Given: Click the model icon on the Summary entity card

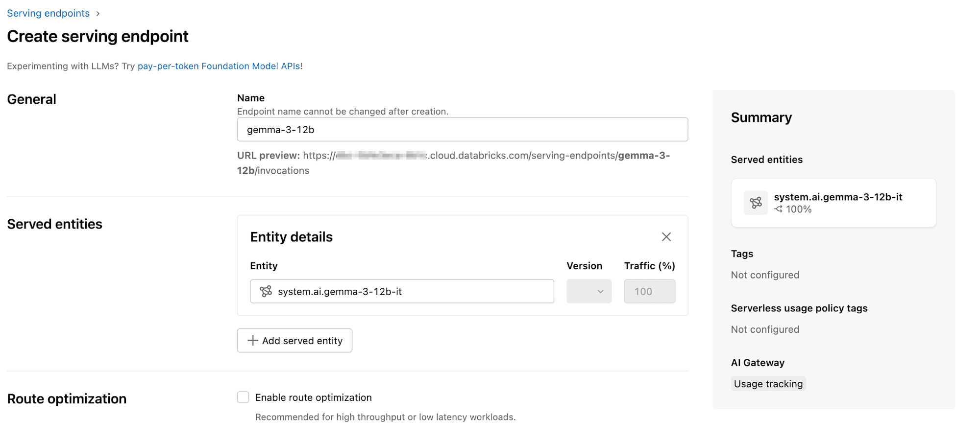Looking at the screenshot, I should (756, 202).
